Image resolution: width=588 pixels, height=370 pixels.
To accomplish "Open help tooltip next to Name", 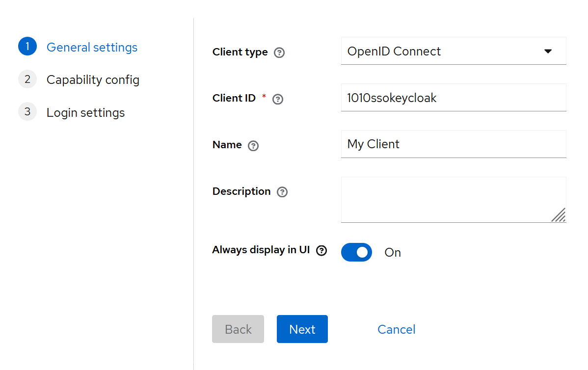I will click(253, 146).
